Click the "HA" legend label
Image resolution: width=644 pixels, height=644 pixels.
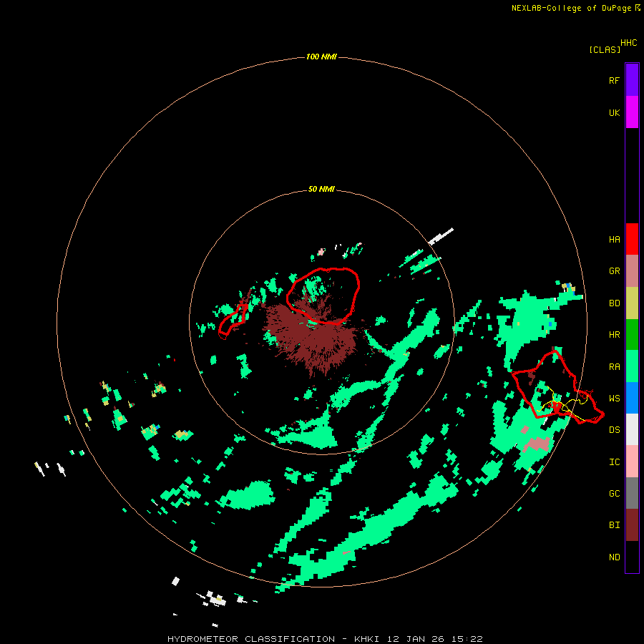(614, 239)
